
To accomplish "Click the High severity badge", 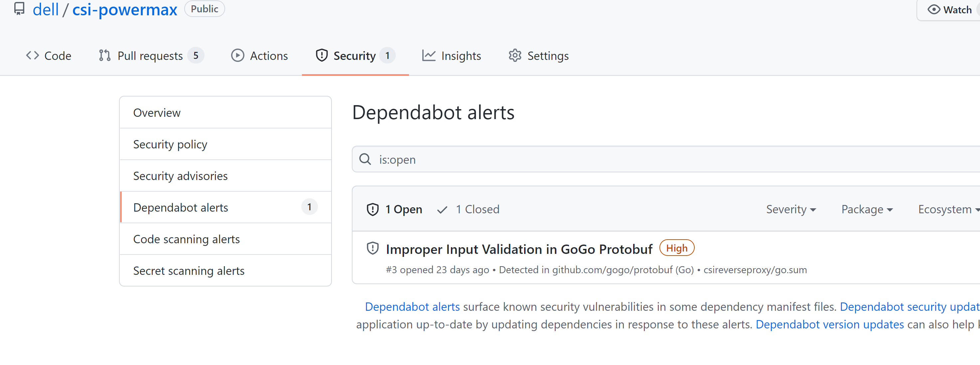I will 676,248.
